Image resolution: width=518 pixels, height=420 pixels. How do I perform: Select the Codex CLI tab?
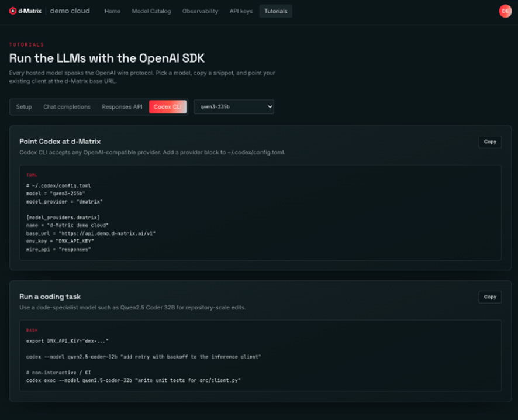167,106
